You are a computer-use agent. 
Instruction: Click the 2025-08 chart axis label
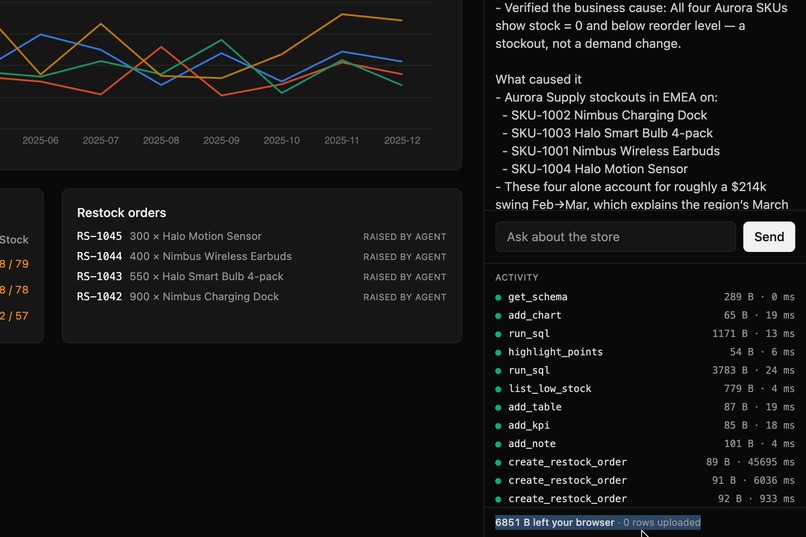(161, 140)
